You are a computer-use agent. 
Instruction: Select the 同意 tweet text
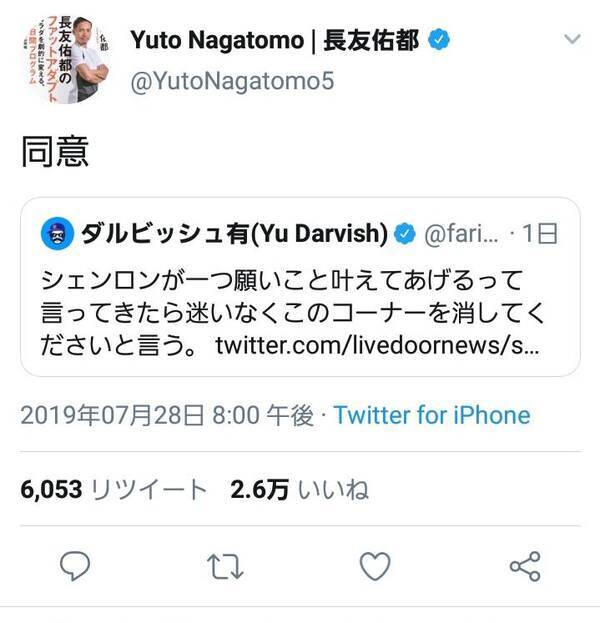(56, 151)
